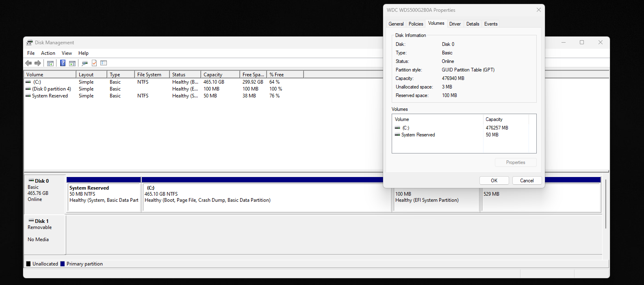This screenshot has width=644, height=285.
Task: Click OK in the Properties dialog
Action: point(494,181)
